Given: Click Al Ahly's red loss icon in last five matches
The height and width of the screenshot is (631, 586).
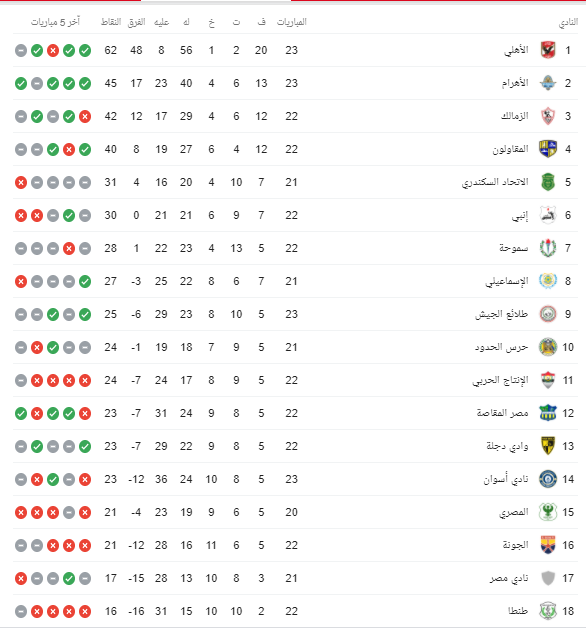Looking at the screenshot, I should click(x=53, y=51).
